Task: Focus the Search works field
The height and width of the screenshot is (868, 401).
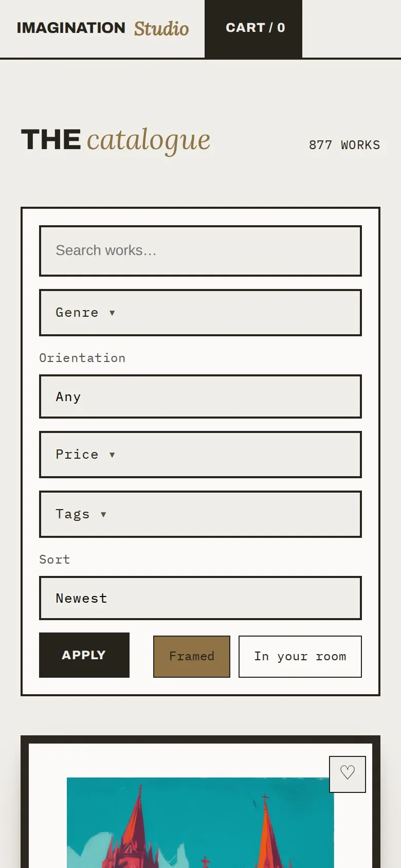Action: coord(200,251)
